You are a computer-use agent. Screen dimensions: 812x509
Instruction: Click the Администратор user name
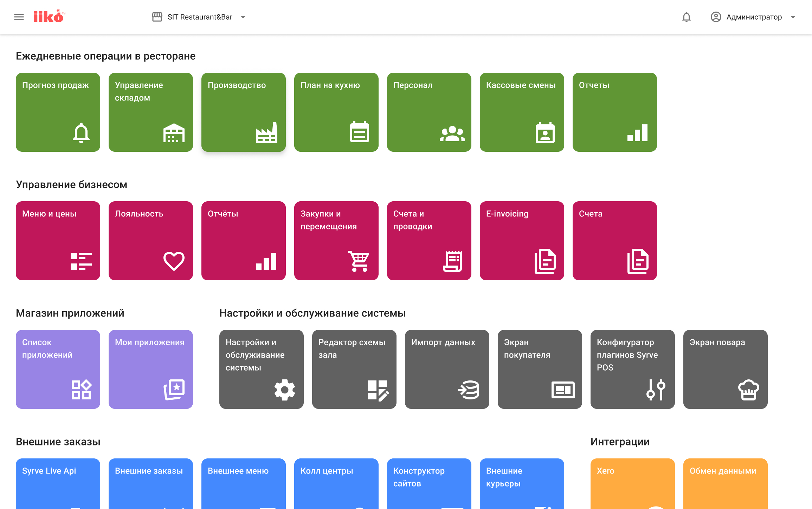click(x=754, y=17)
